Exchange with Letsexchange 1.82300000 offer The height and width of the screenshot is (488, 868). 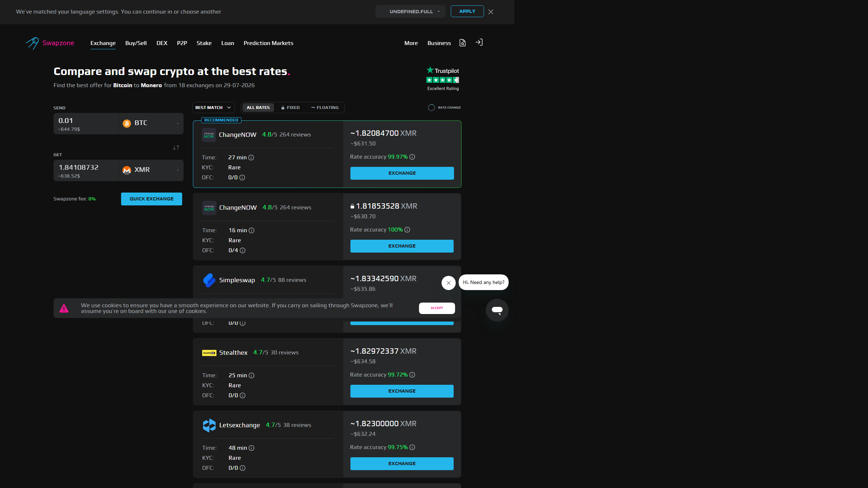402,464
